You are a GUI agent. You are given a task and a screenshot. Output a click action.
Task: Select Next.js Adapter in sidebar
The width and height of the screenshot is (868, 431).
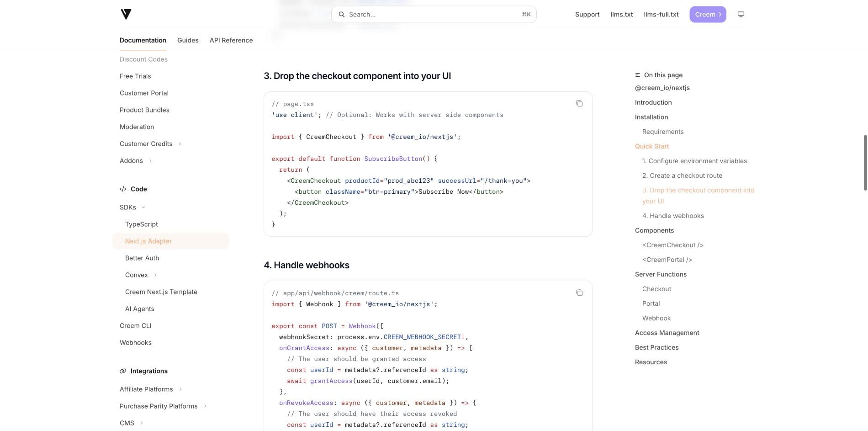[x=171, y=241]
